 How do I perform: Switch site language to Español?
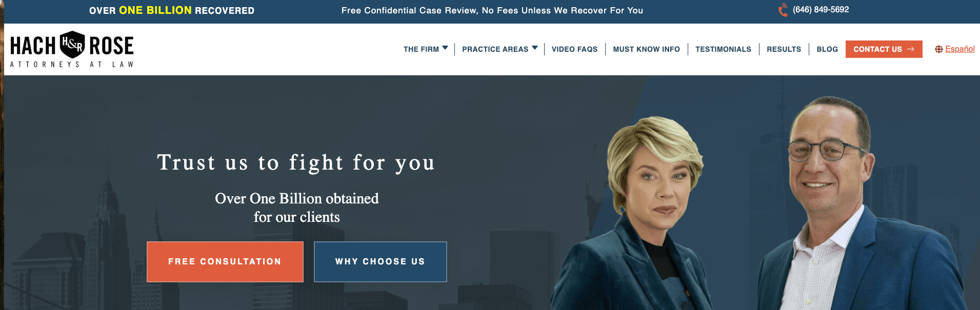[960, 49]
